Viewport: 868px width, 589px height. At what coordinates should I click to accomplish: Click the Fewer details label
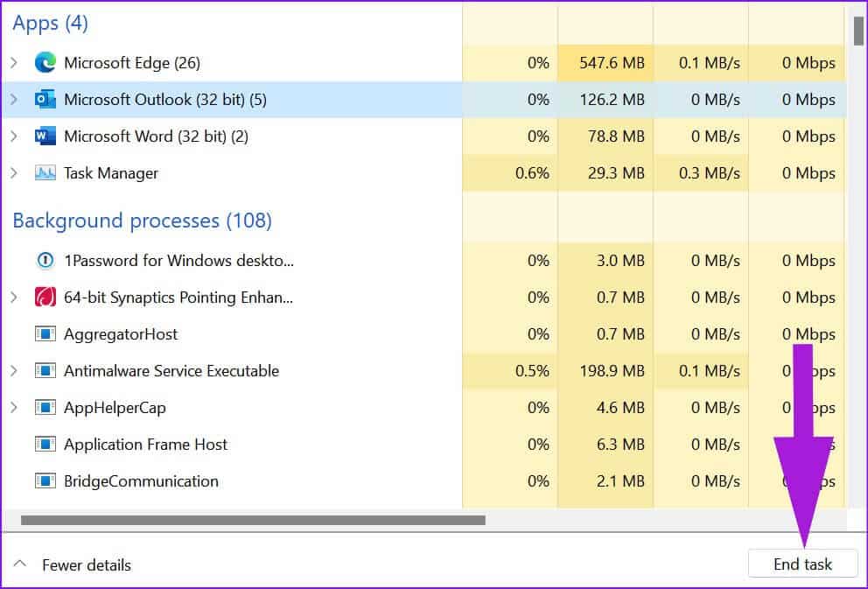click(87, 565)
